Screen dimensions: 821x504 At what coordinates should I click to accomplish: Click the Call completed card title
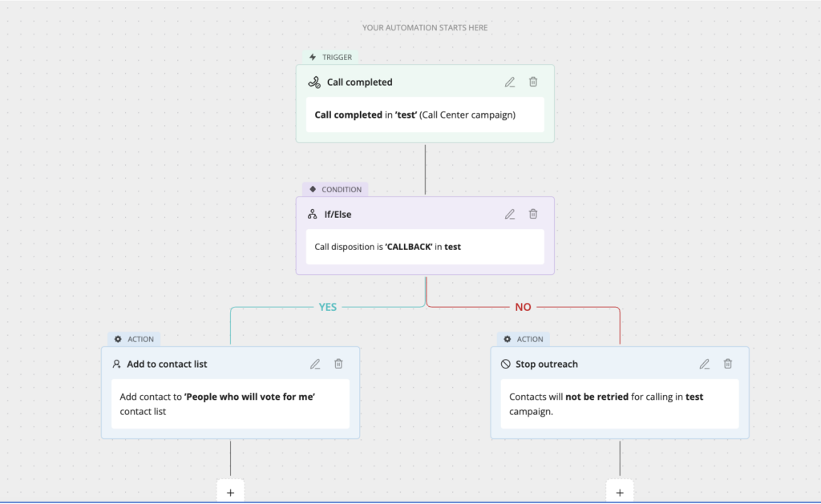tap(360, 83)
